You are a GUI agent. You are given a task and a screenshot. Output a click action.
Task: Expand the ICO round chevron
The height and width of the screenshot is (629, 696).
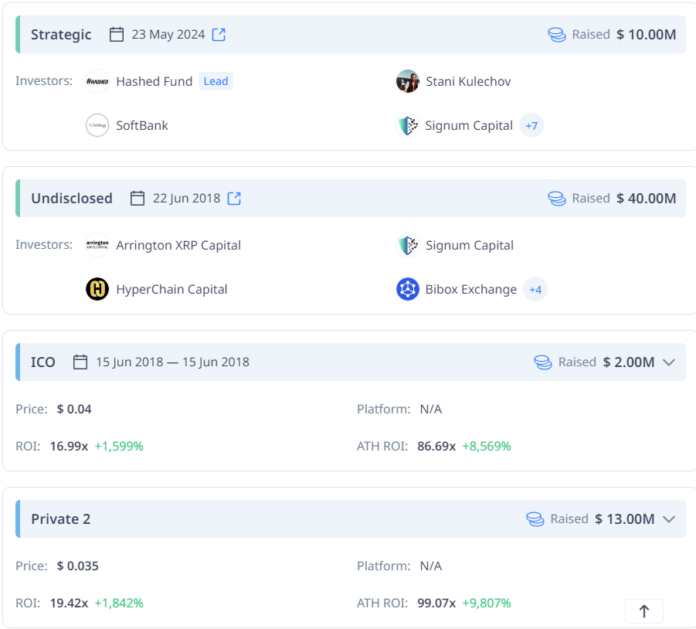point(669,362)
